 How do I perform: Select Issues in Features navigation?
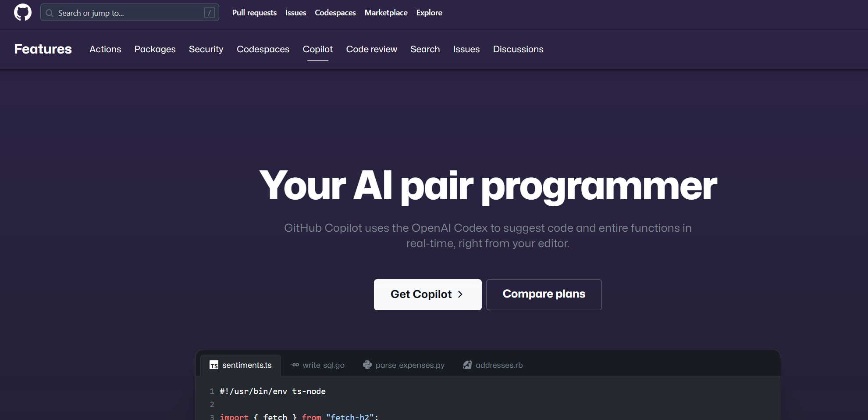[x=466, y=49]
